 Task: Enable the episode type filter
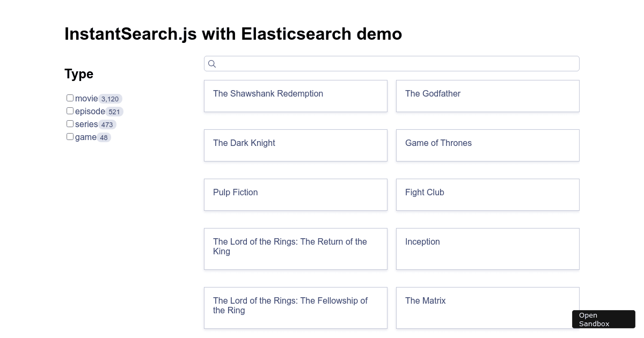point(70,111)
